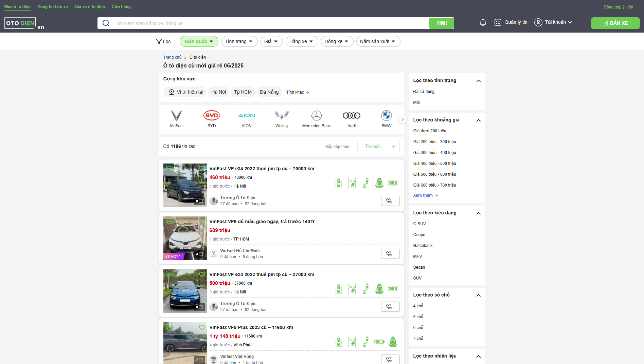Favorite the VinFast VF9 Plus listing
The width and height of the screenshot is (644, 364).
(x=202, y=327)
